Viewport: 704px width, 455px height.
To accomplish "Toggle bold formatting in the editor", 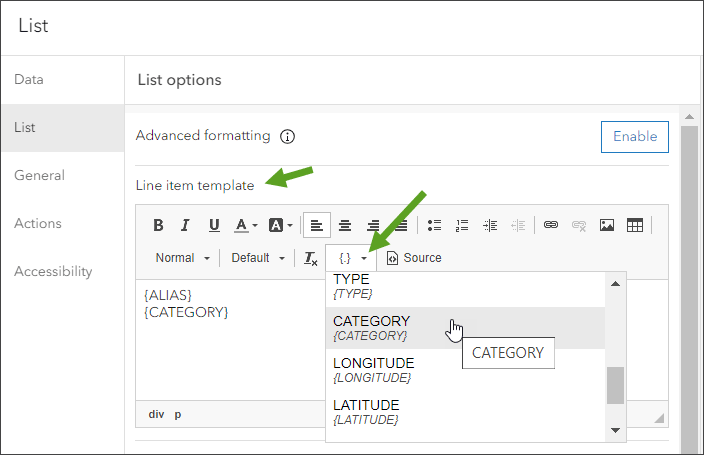I will tap(158, 225).
